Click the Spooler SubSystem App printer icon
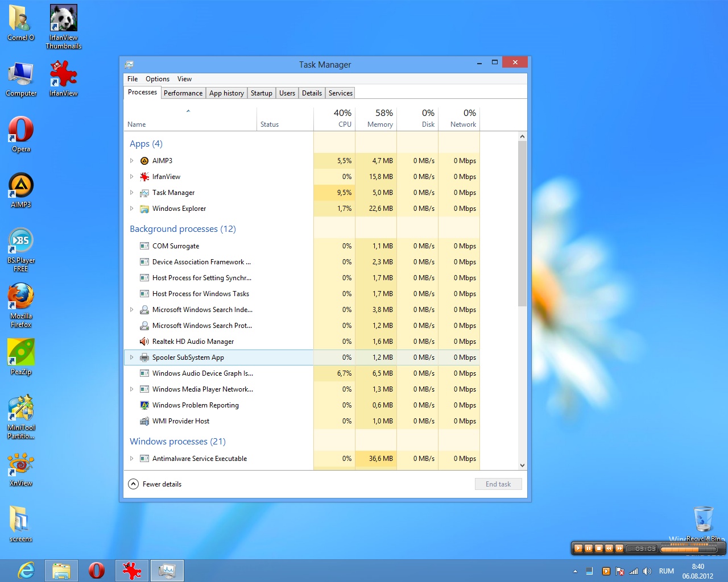The width and height of the screenshot is (728, 582). [144, 357]
